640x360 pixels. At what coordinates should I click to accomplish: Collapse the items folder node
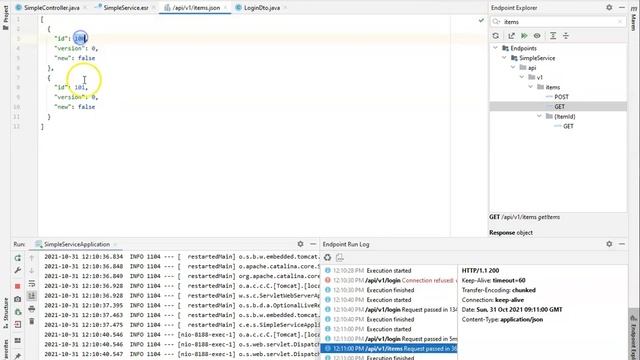click(531, 87)
